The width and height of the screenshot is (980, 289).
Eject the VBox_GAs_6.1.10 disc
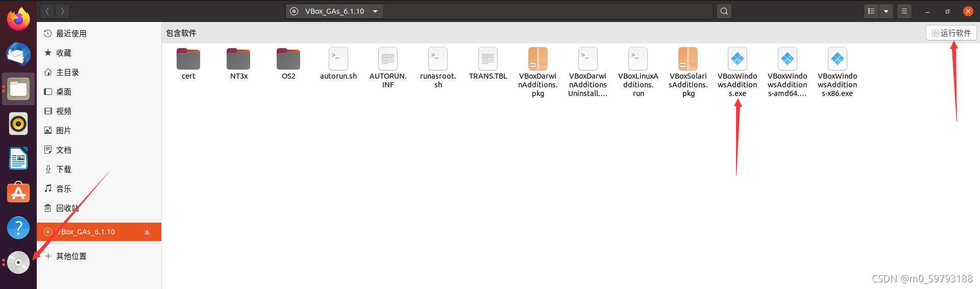147,232
